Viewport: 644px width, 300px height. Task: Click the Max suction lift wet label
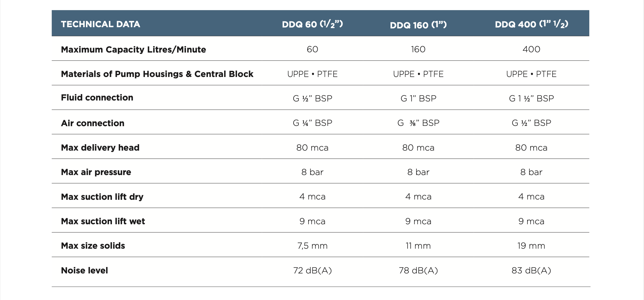(x=103, y=221)
